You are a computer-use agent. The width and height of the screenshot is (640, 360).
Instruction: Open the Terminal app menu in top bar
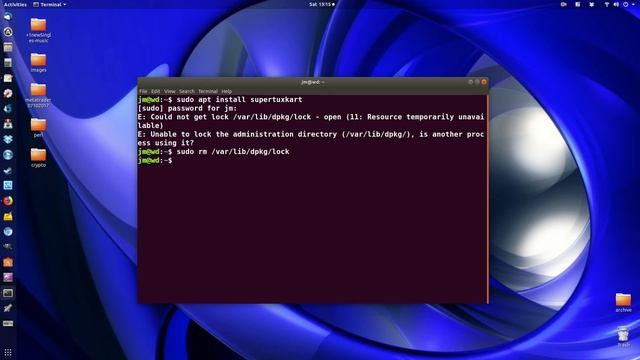49,4
